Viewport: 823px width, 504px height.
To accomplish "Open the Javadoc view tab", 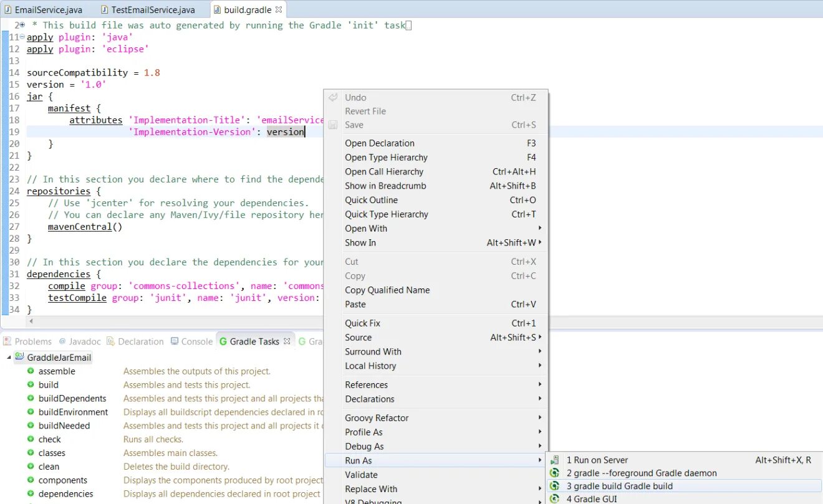I will pyautogui.click(x=80, y=341).
